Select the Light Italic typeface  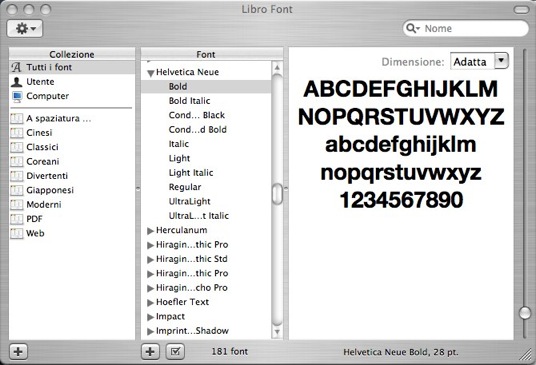[206, 173]
